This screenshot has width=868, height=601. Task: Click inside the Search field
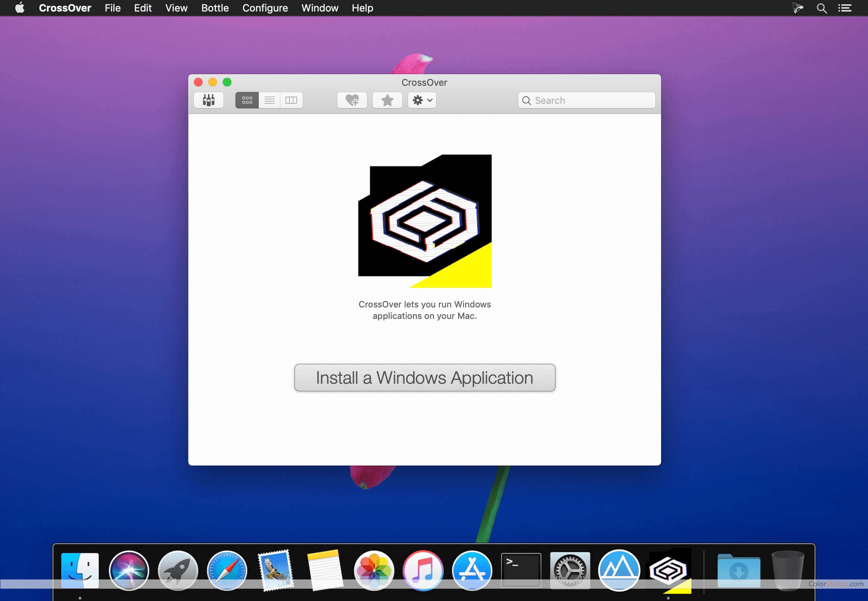click(592, 100)
